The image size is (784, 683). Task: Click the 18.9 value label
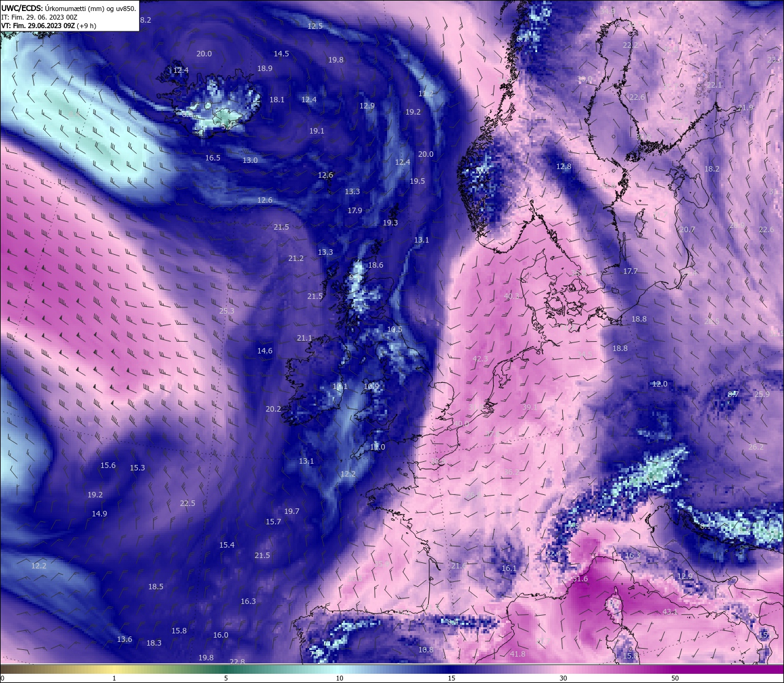265,69
